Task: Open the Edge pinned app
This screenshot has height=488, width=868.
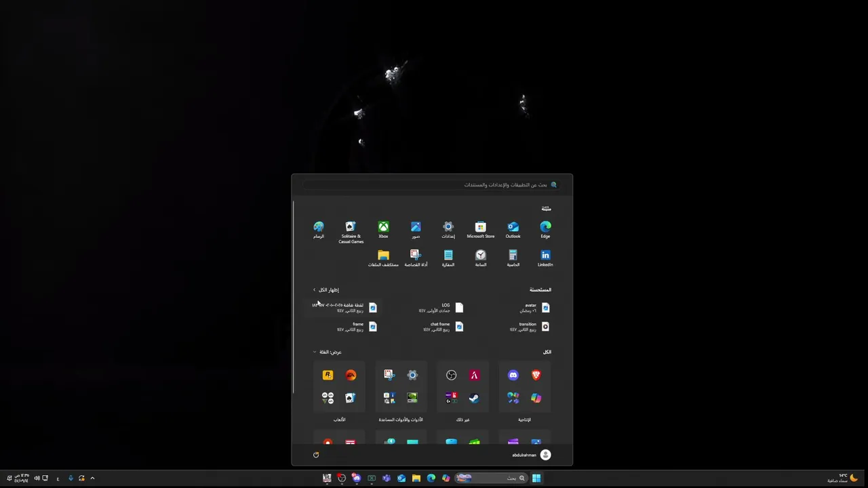Action: [x=545, y=230]
